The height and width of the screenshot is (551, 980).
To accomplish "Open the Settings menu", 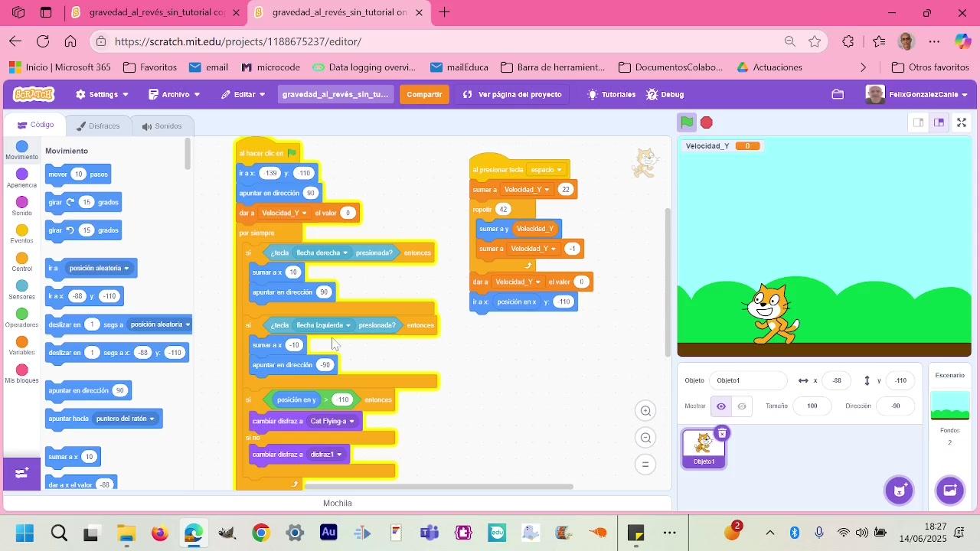I will pyautogui.click(x=102, y=94).
